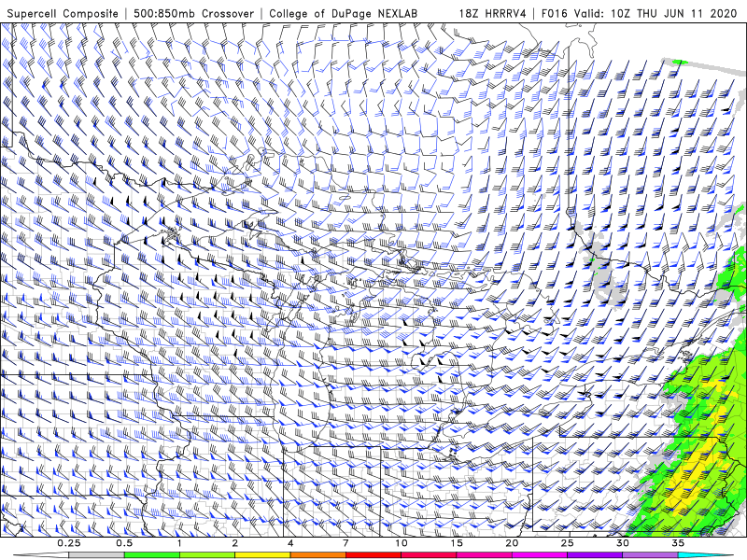Click the crimson 10–15 colorbar segment
This screenshot has height=560, width=747.
coord(429,555)
